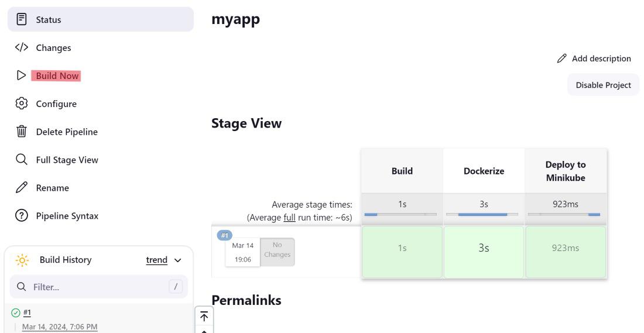Click the Dockerize stage 3s cell
This screenshot has width=644, height=333.
pos(484,248)
